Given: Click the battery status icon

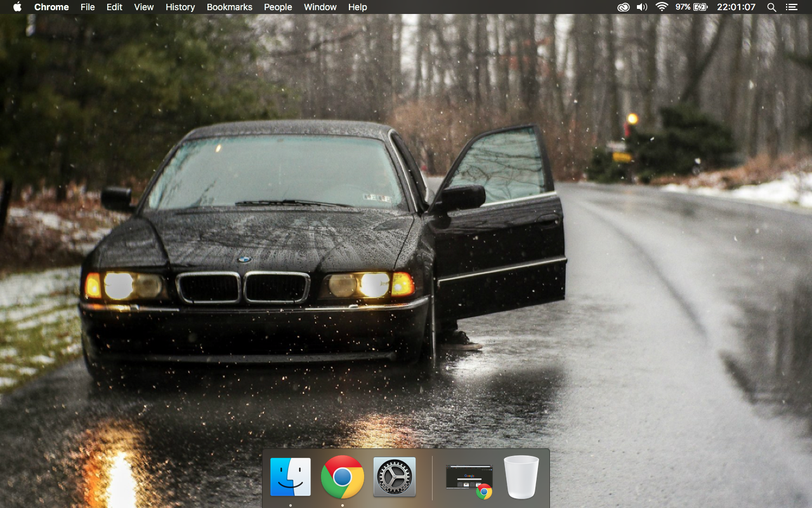Looking at the screenshot, I should [x=700, y=7].
